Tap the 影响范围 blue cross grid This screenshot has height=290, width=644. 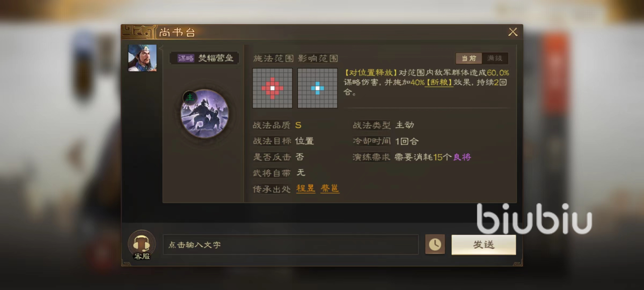317,88
